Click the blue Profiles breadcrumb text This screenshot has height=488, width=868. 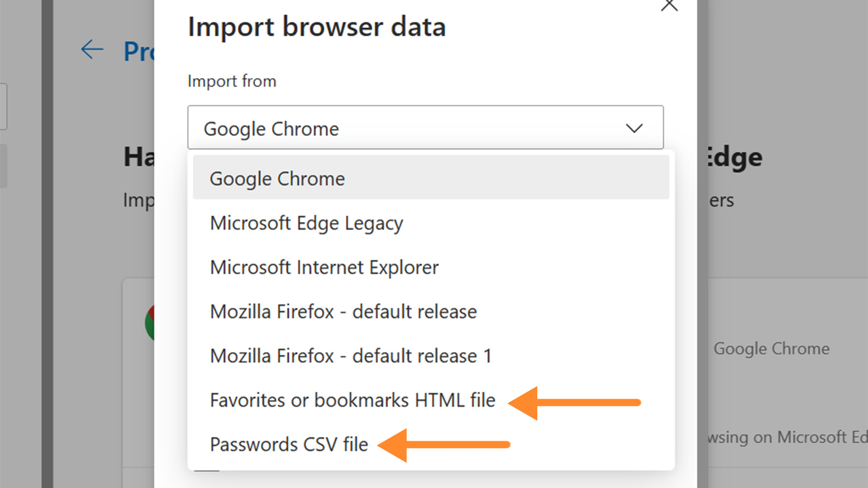click(x=139, y=51)
